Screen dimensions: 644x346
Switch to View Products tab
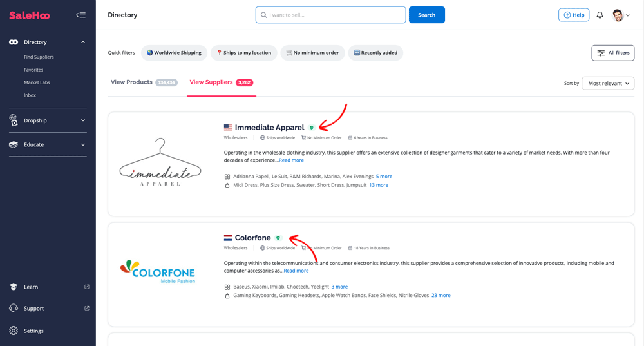[132, 82]
